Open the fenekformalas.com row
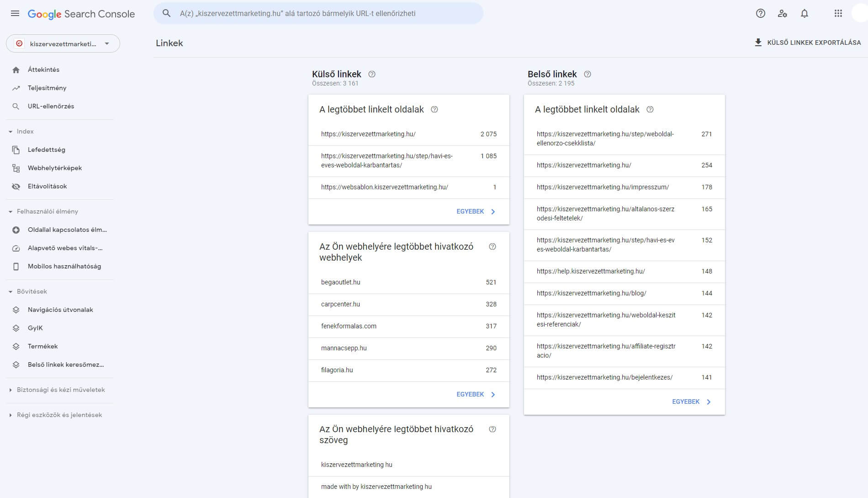Viewport: 868px width, 498px height. click(x=409, y=326)
